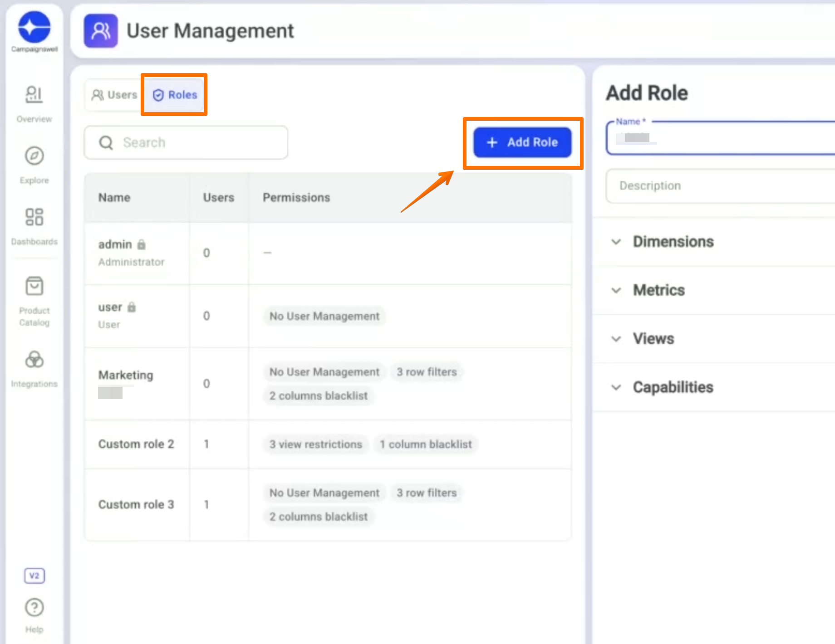The image size is (835, 644).
Task: Click 3 row filters tag in Marketing row
Action: (427, 372)
